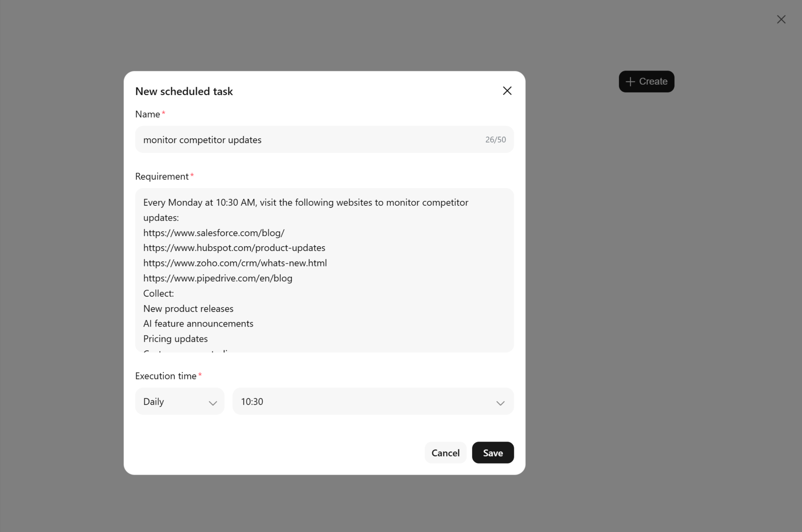Close the New scheduled task dialog
Image resolution: width=802 pixels, height=532 pixels.
pyautogui.click(x=507, y=91)
